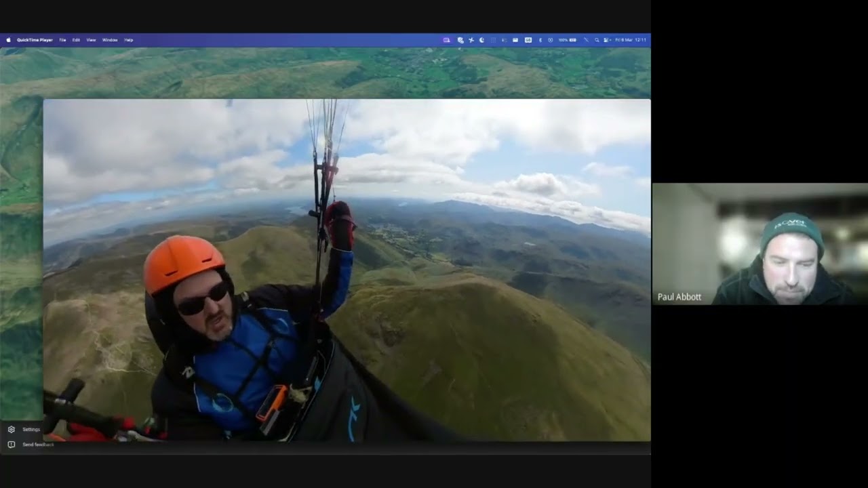868x488 pixels.
Task: Click the purple screen-sharing menu bar icon
Action: [446, 40]
